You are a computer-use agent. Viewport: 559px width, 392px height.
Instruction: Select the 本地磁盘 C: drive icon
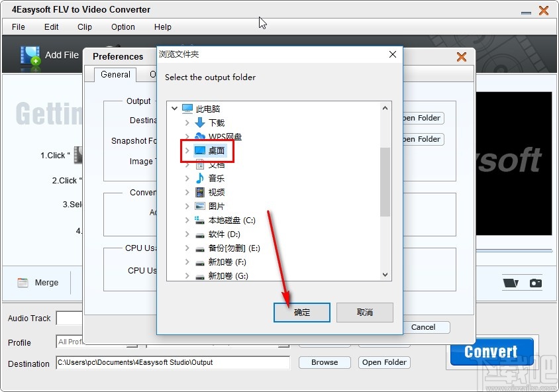click(199, 220)
